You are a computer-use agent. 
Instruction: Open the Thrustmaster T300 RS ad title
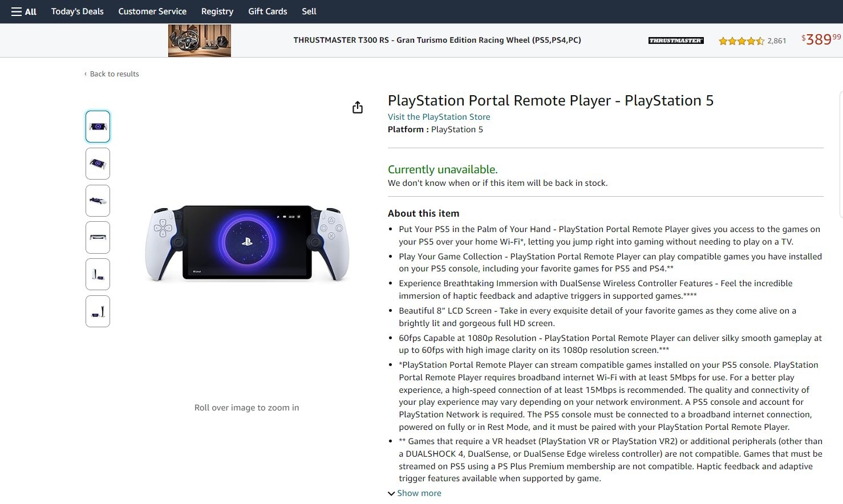(437, 40)
